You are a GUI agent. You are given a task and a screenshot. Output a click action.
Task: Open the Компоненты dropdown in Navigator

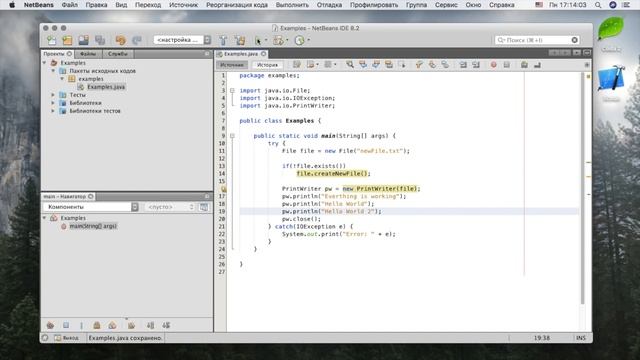coord(91,207)
